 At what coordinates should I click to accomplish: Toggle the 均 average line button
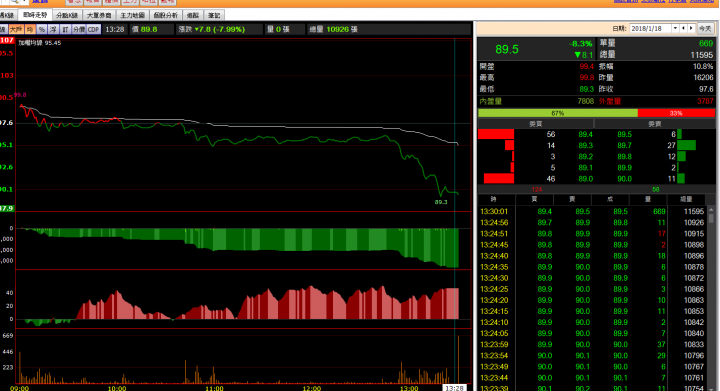pyautogui.click(x=30, y=29)
